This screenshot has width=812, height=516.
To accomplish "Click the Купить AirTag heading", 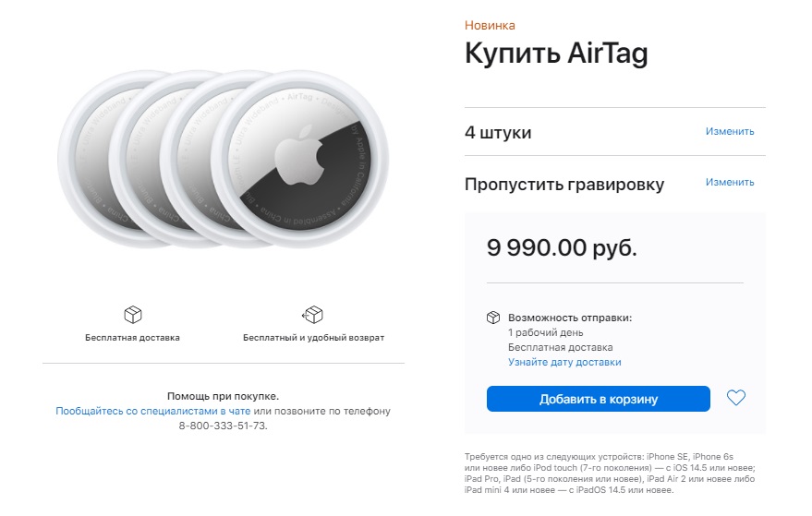I will point(555,54).
